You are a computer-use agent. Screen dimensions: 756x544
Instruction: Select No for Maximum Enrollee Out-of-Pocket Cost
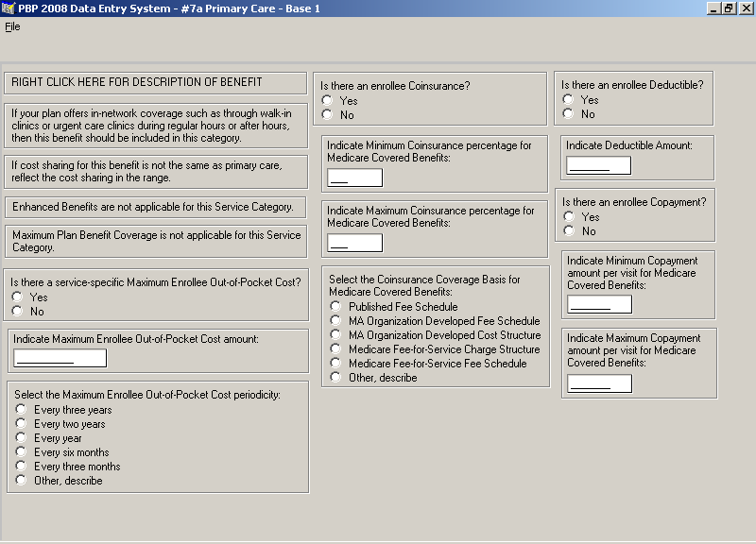coord(17,311)
